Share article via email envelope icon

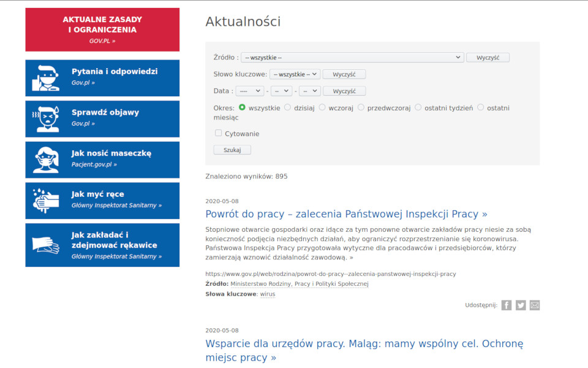click(535, 305)
